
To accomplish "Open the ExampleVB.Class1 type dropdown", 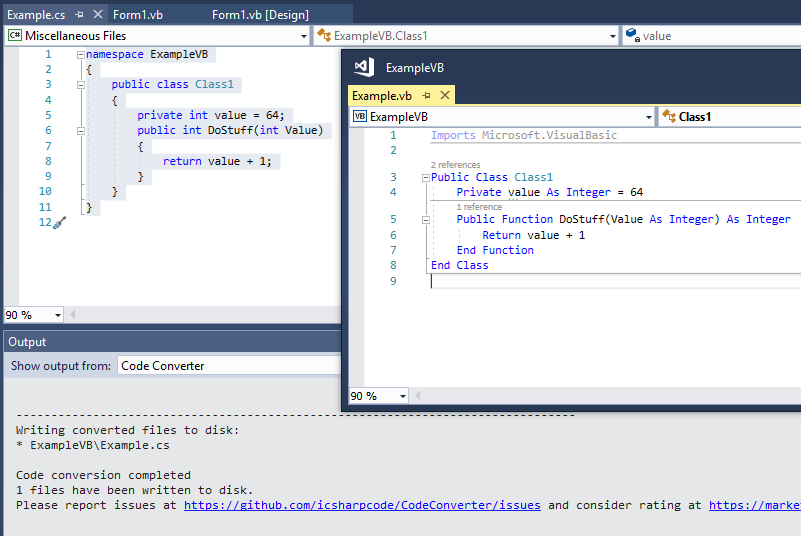I will pyautogui.click(x=612, y=36).
